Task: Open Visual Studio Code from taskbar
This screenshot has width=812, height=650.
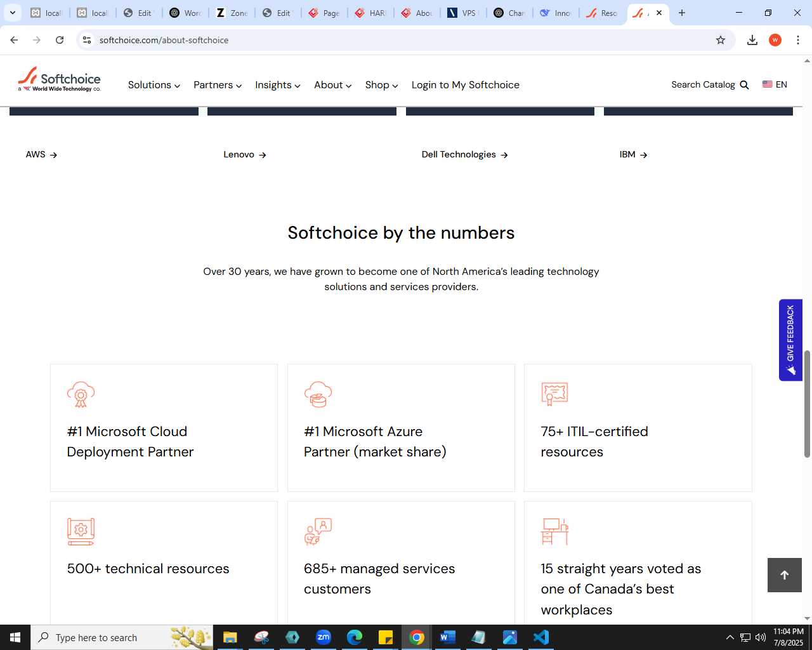Action: 541,637
